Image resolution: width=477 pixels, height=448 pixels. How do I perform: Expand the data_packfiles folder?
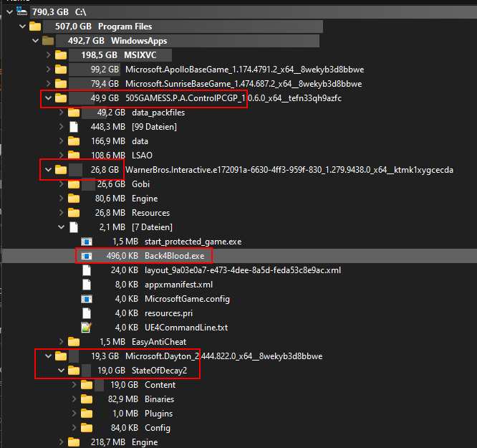pos(61,113)
